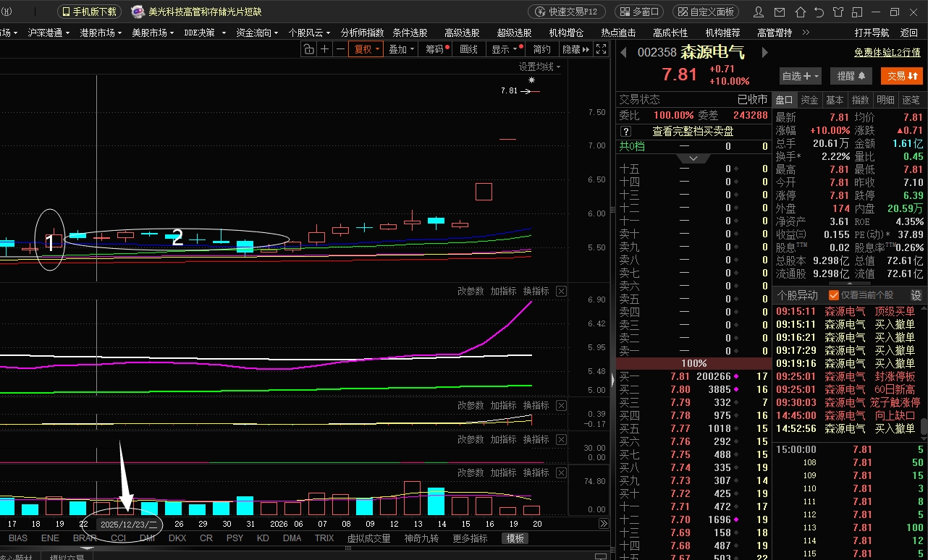Screen dimensions: 928x560
Task: Click 换指标 in first indicator panel
Action: click(x=536, y=291)
